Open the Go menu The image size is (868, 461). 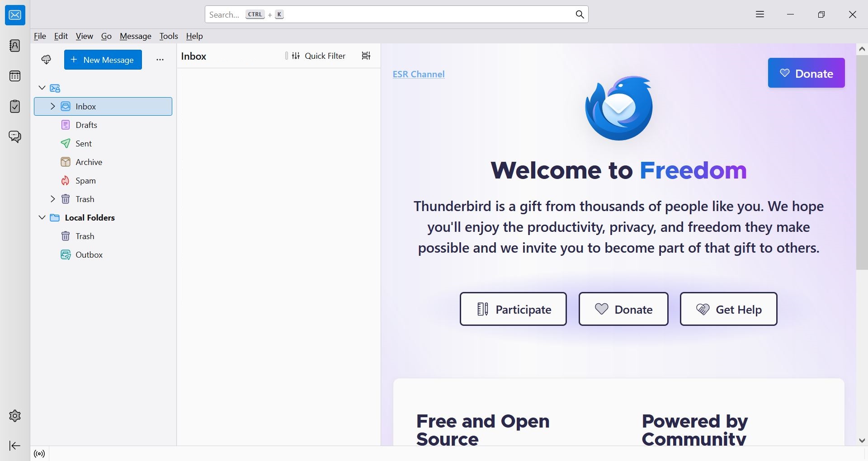pyautogui.click(x=106, y=36)
